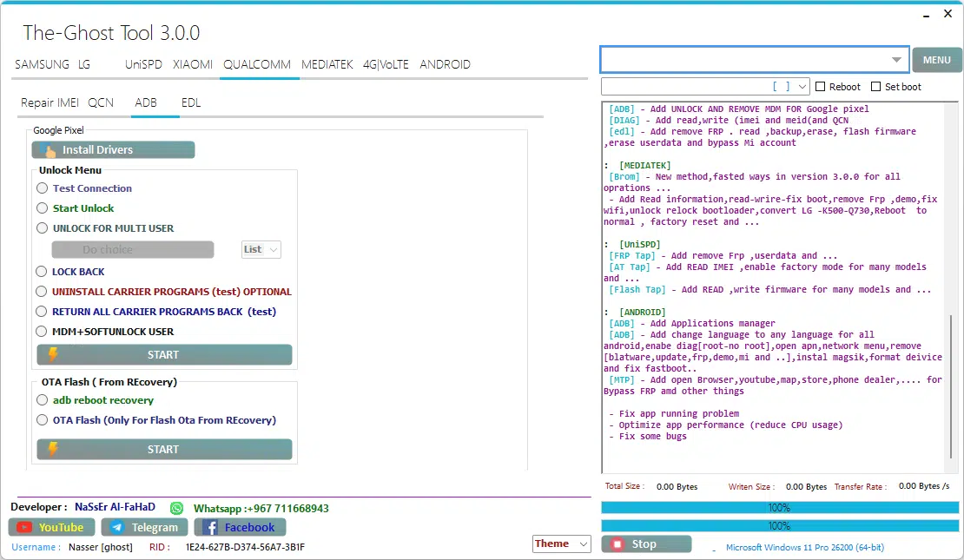The width and height of the screenshot is (964, 560).
Task: Click the hand icon on Install Drivers
Action: pos(50,150)
